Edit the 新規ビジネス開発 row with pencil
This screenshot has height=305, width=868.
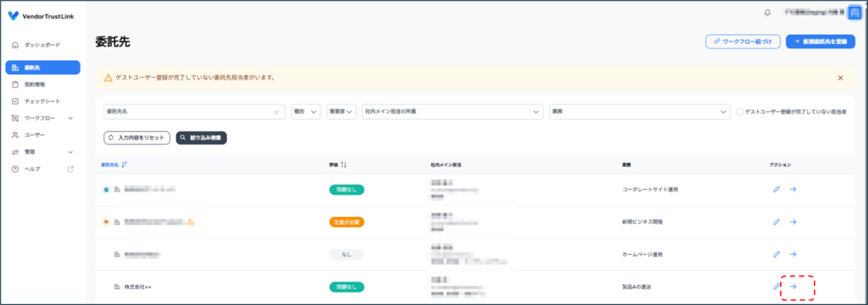776,222
